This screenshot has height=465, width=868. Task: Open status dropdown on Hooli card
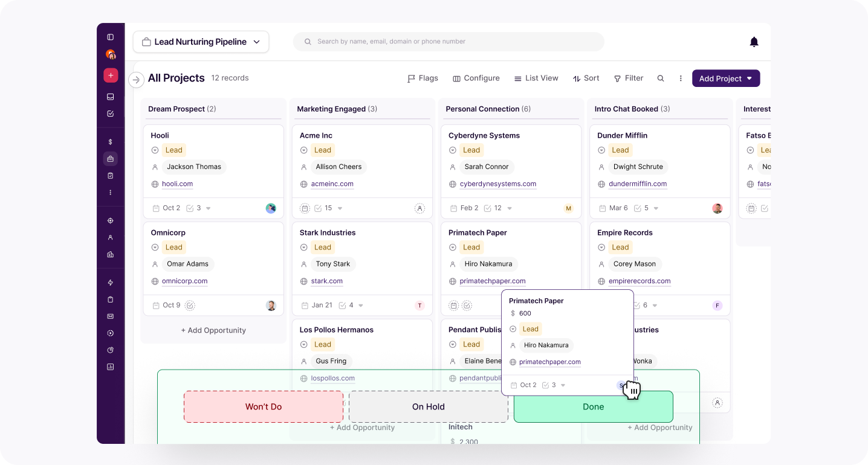pos(155,150)
